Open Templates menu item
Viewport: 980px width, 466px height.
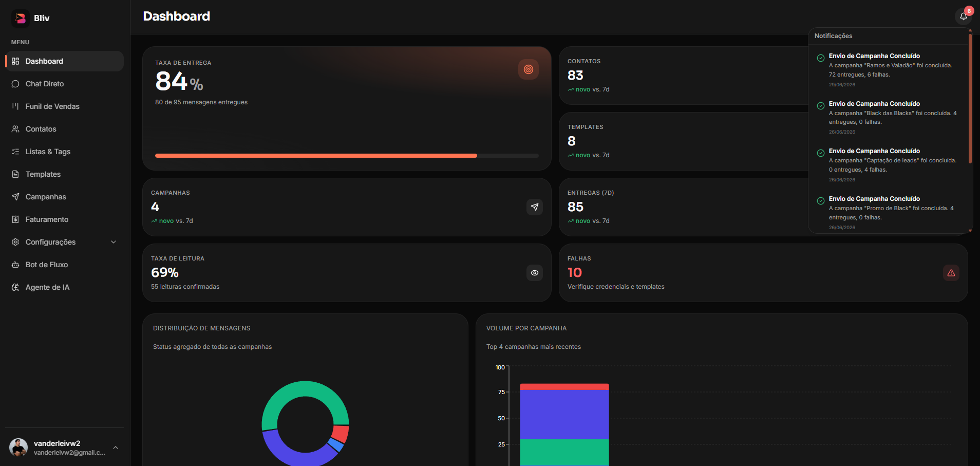click(65, 174)
